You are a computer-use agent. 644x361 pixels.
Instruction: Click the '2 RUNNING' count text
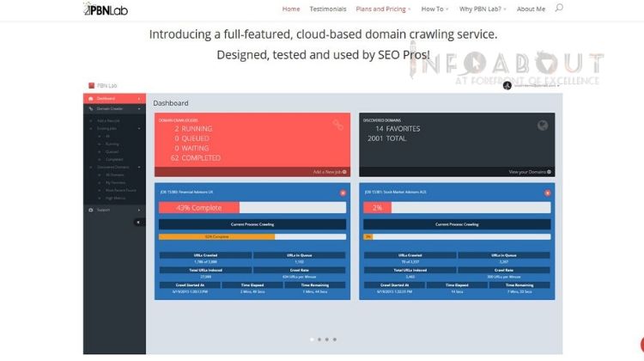click(193, 129)
